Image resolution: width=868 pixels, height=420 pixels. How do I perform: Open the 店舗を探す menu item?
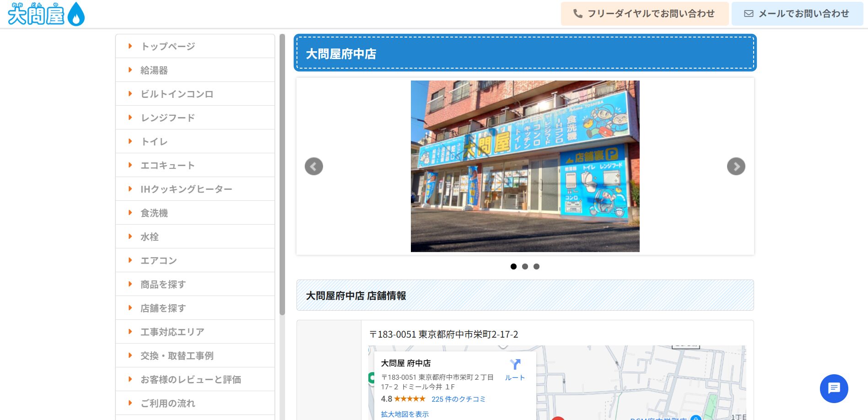tap(163, 308)
